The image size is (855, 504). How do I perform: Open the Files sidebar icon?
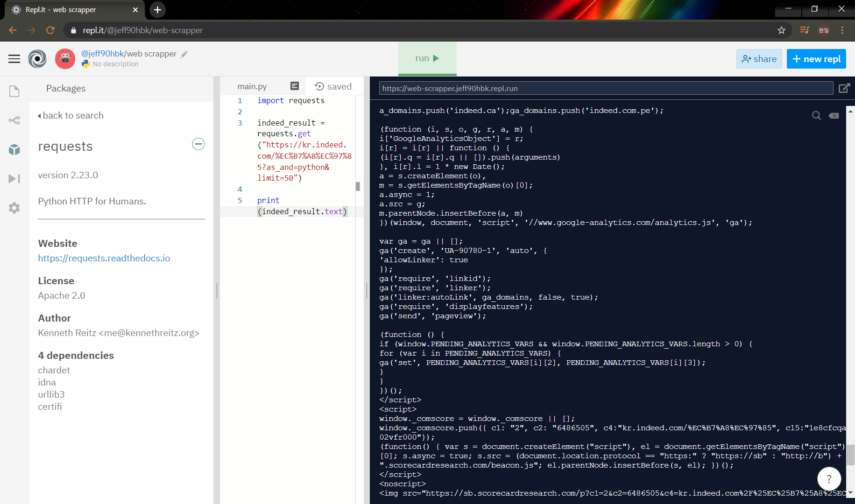click(x=14, y=91)
